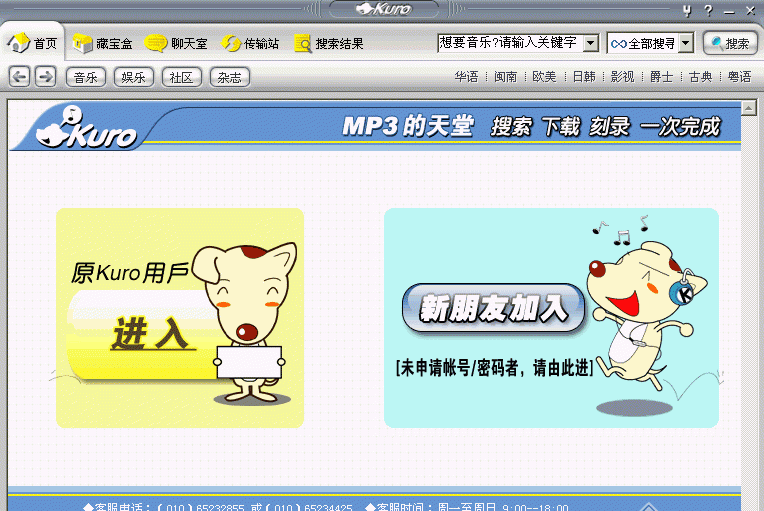This screenshot has width=764, height=511.
Task: Click the forward arrow navigation icon
Action: point(45,77)
